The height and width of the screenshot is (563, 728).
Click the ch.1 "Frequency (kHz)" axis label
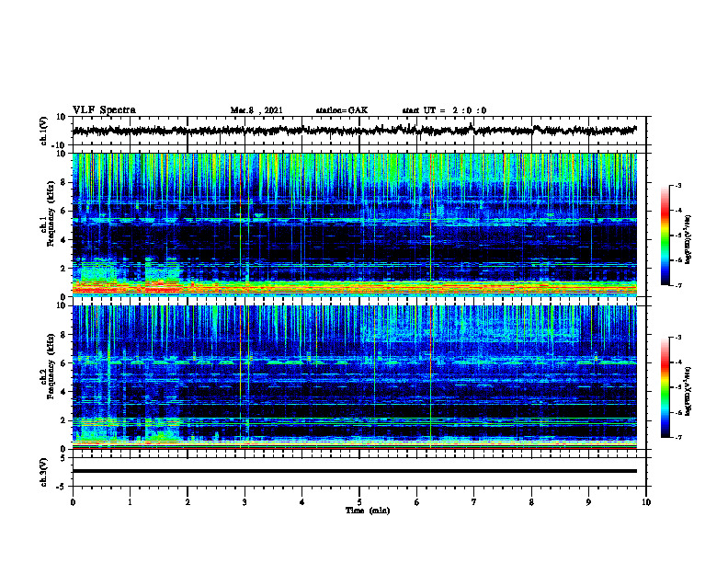click(51, 213)
